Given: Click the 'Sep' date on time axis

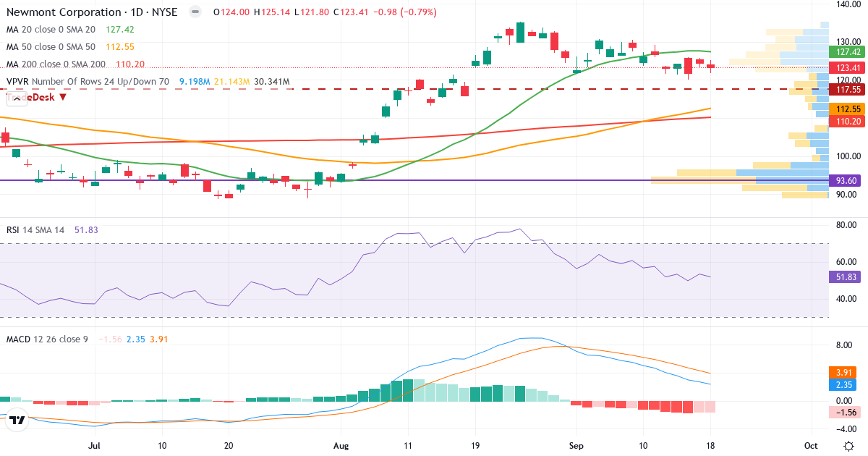Looking at the screenshot, I should [x=576, y=446].
